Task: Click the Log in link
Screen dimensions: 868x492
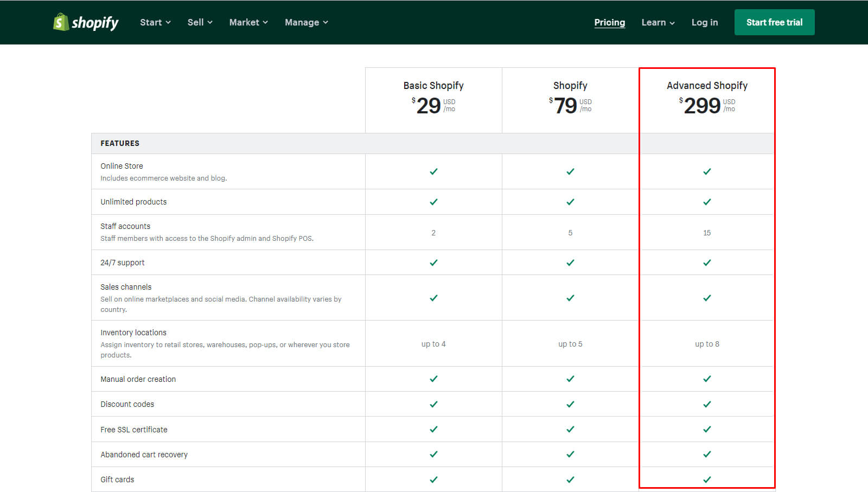Action: coord(705,22)
